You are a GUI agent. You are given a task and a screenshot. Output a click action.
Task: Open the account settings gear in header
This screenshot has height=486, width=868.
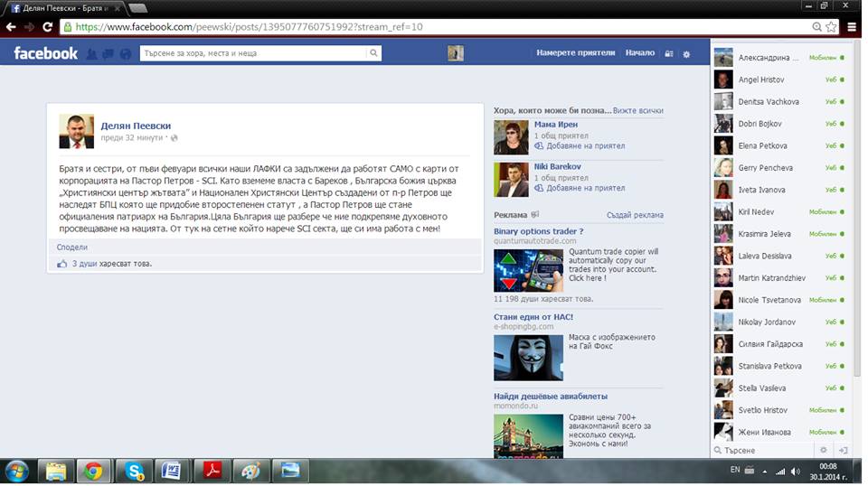(x=686, y=54)
